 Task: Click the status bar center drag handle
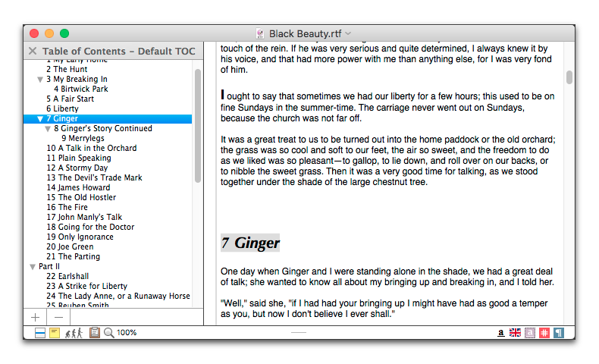click(x=298, y=333)
